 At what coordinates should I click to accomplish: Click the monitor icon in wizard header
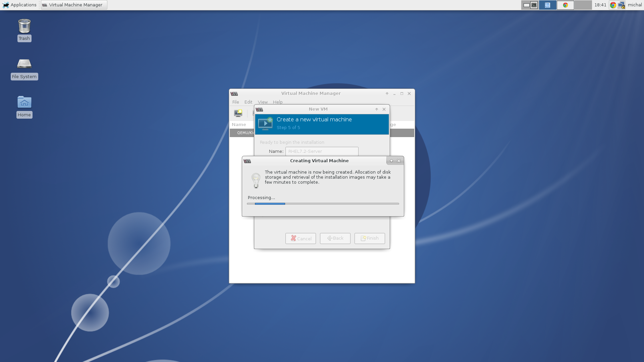[265, 124]
